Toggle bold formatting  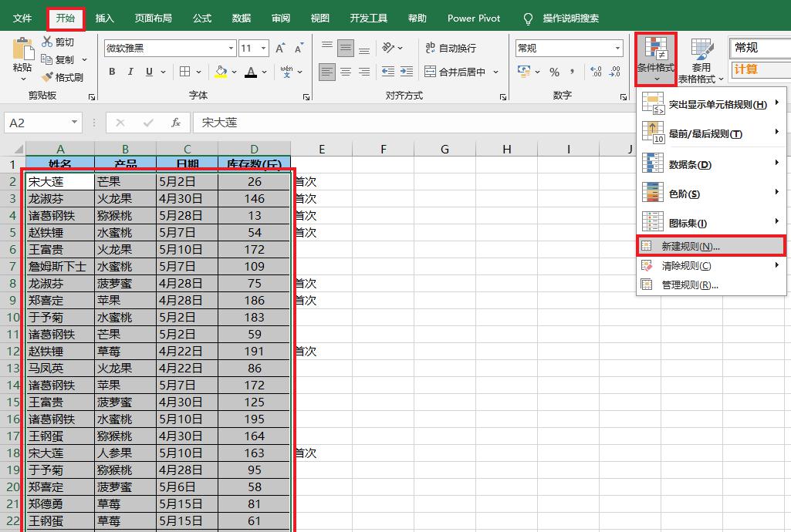[112, 72]
